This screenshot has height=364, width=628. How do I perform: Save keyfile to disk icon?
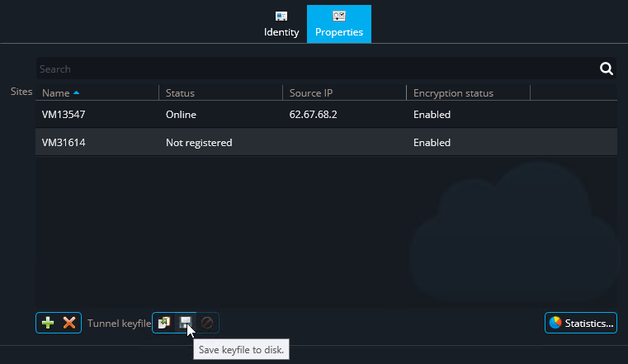186,323
